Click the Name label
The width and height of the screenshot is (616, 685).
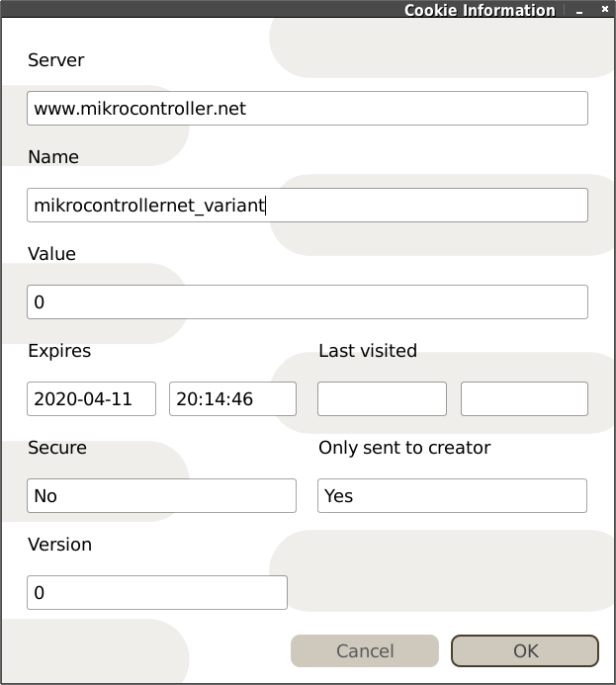coord(53,157)
